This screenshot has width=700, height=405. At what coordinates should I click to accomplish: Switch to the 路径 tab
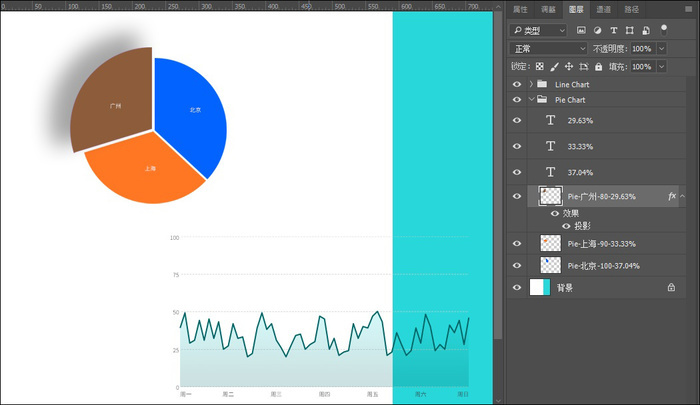point(632,9)
